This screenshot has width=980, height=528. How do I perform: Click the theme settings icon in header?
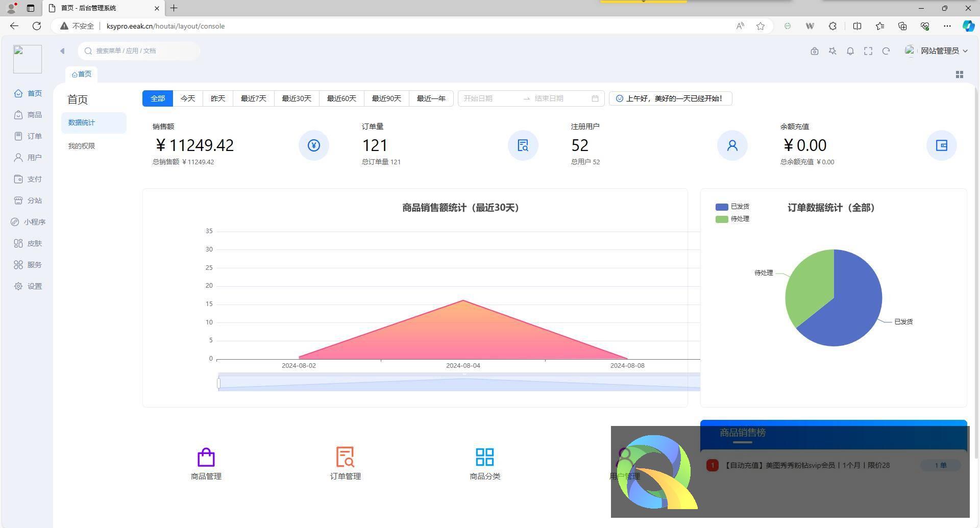click(832, 51)
